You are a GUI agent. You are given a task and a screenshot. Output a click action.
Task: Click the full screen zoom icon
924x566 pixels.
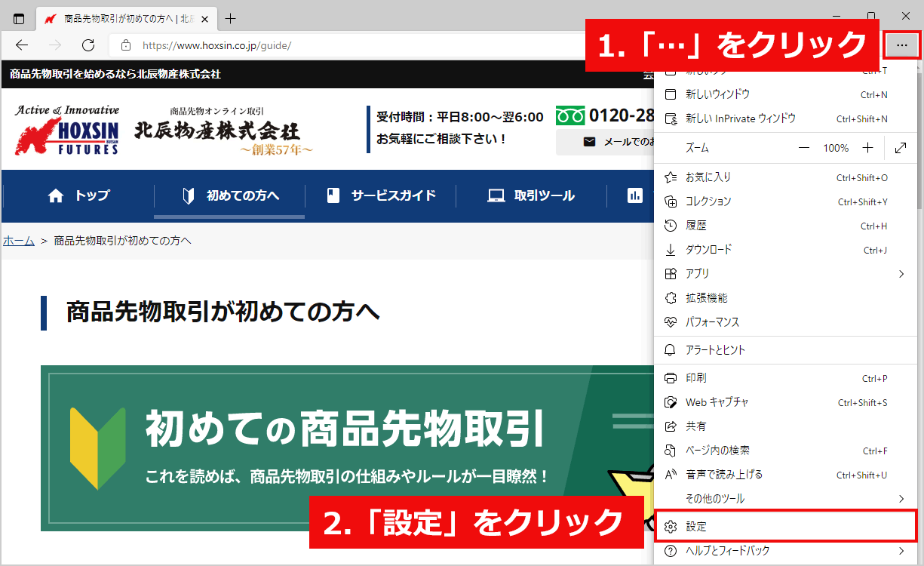[x=900, y=148]
